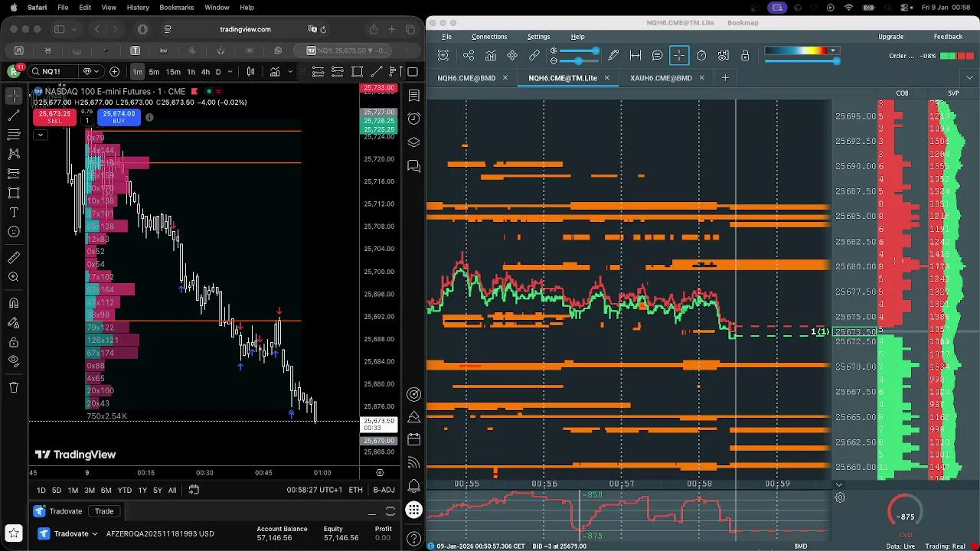Viewport: 980px width, 551px height.
Task: Toggle B-ADJ back-adjust contract setting
Action: 384,490
